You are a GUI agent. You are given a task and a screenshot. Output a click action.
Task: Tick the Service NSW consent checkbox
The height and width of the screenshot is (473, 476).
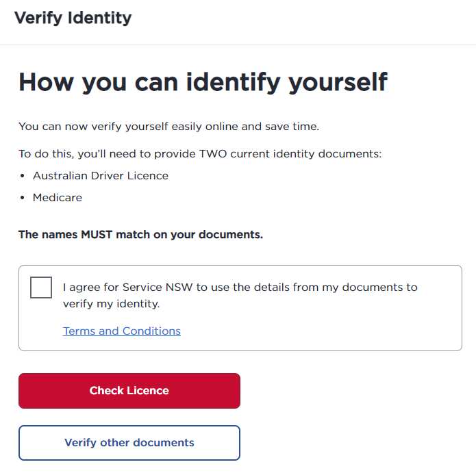(x=41, y=287)
